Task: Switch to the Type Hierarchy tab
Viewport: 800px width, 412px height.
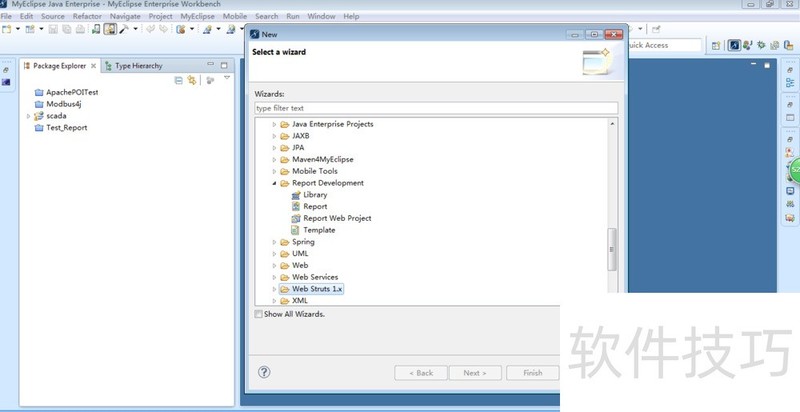Action: 134,66
